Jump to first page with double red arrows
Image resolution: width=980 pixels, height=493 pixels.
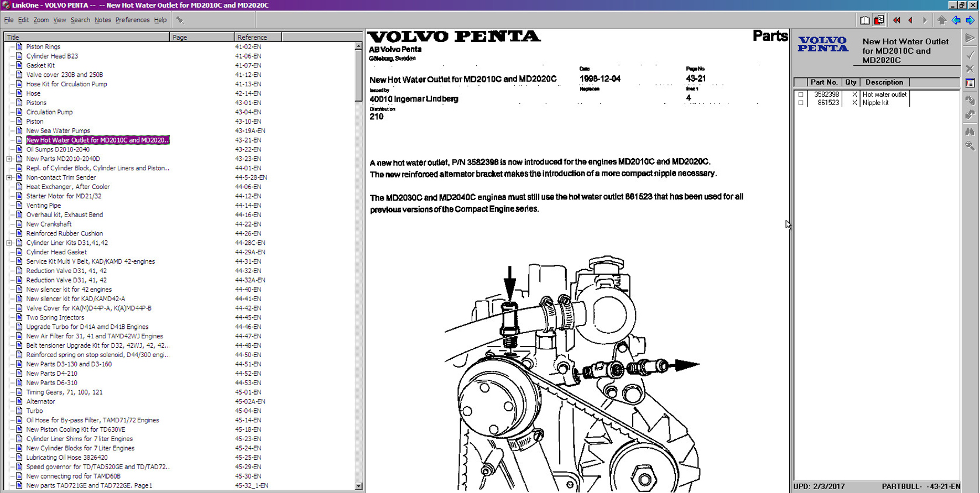click(896, 20)
